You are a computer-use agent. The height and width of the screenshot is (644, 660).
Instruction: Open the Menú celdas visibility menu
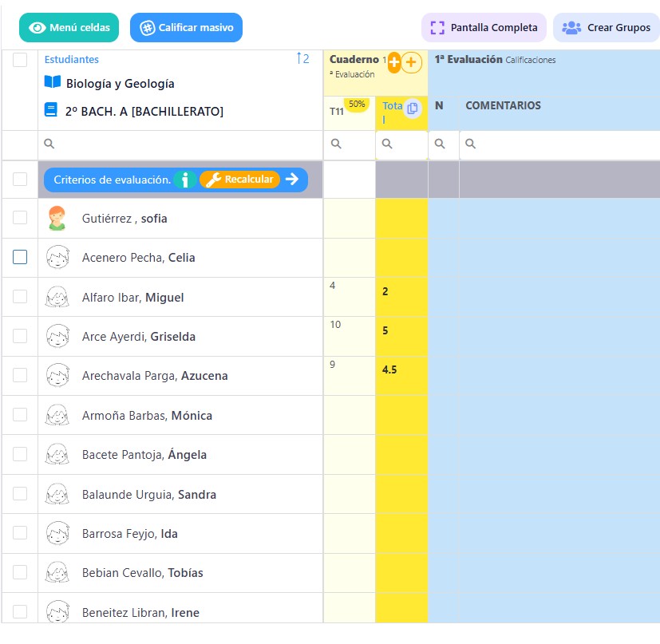(69, 27)
